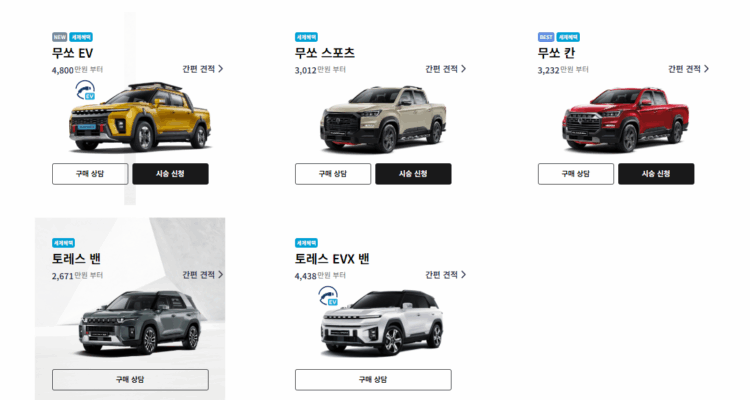
Task: Click the BEST badge above 무쏘 칸
Action: coord(545,37)
